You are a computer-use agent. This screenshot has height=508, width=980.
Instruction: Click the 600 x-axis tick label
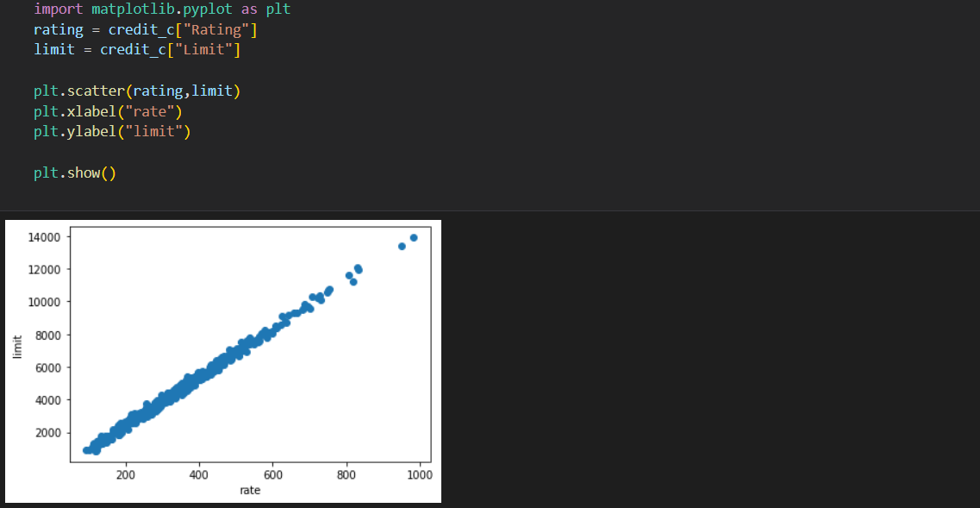tap(272, 474)
